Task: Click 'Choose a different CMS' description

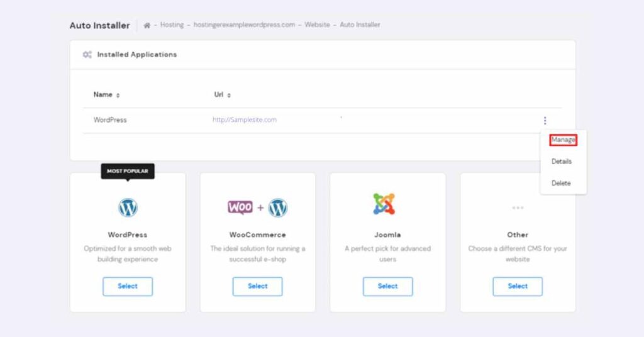Action: pos(518,253)
